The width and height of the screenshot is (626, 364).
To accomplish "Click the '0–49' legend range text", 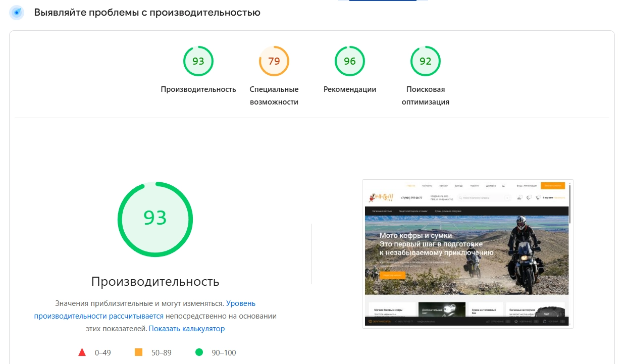I will 103,353.
